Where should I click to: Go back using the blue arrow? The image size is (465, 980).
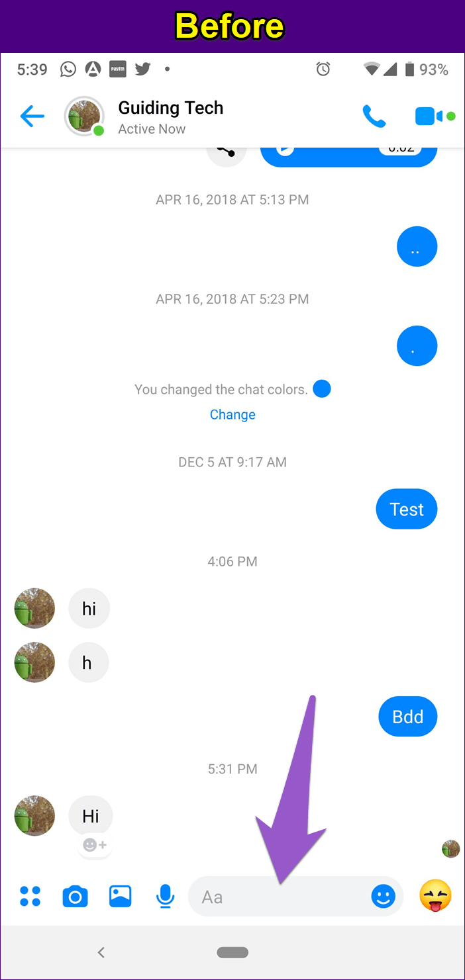coord(32,116)
